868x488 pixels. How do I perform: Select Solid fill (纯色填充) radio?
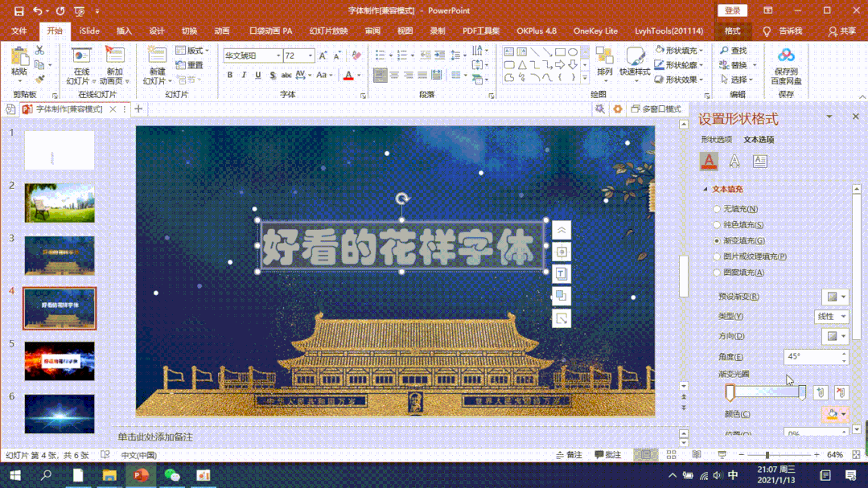coord(717,224)
